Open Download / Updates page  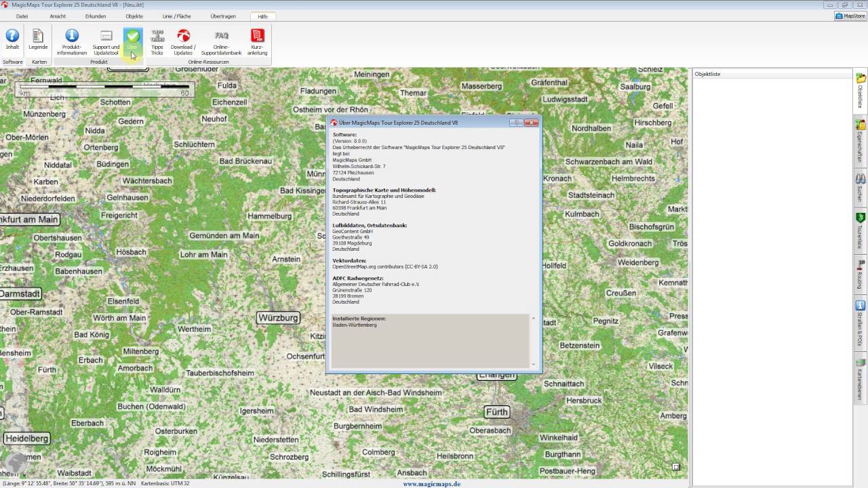[x=183, y=42]
